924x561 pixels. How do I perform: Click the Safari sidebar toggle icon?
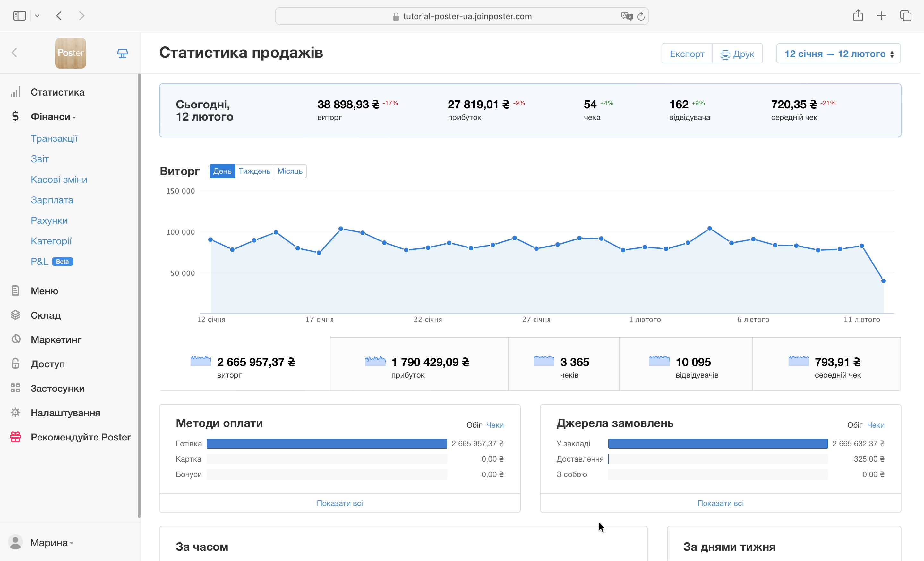click(x=20, y=16)
